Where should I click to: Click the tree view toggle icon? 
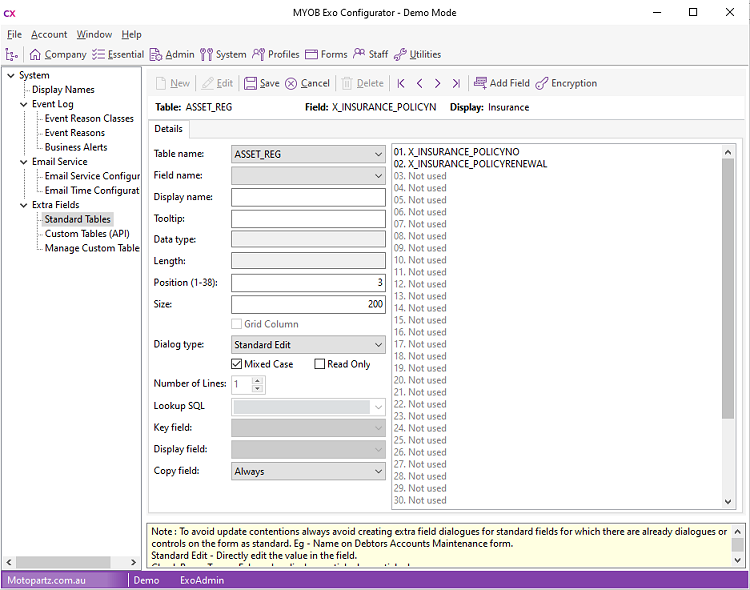coord(11,55)
